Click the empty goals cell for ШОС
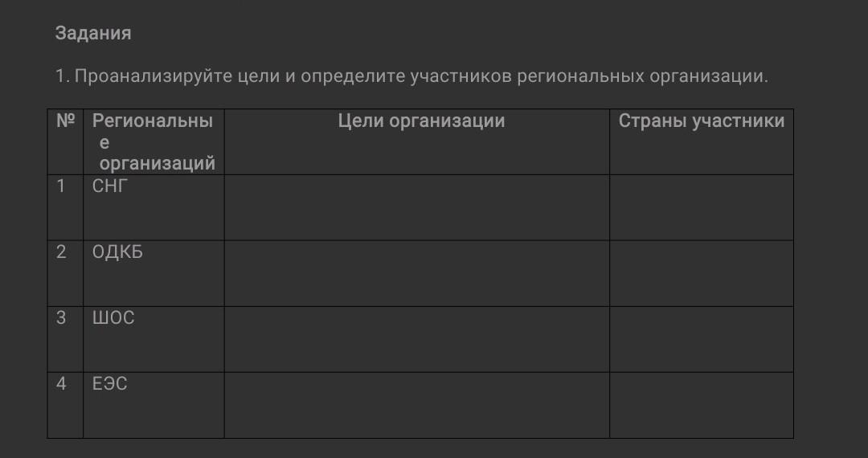This screenshot has height=458, width=868. (416, 339)
